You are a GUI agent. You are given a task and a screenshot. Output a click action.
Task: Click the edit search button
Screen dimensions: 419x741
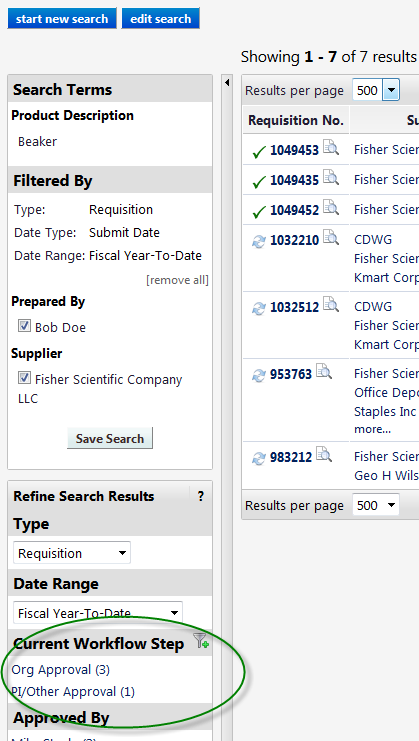pyautogui.click(x=161, y=18)
